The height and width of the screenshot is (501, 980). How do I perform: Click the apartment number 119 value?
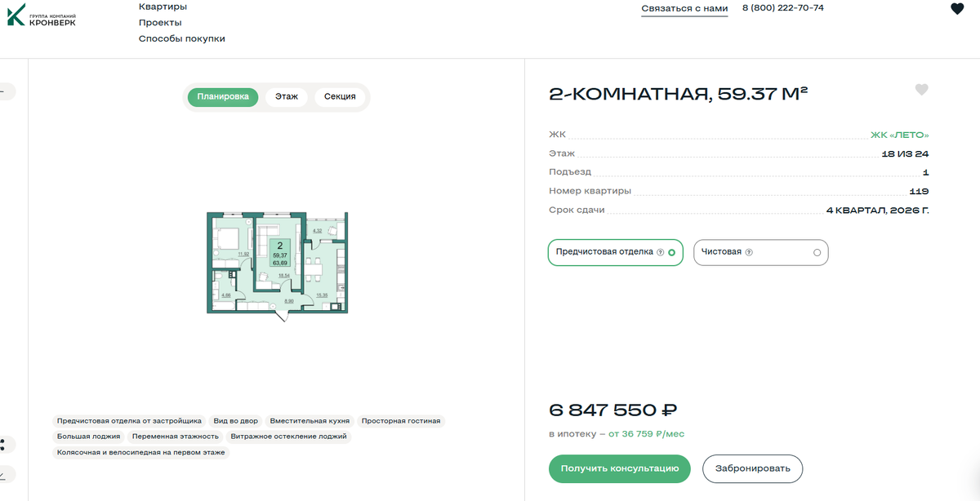click(919, 192)
